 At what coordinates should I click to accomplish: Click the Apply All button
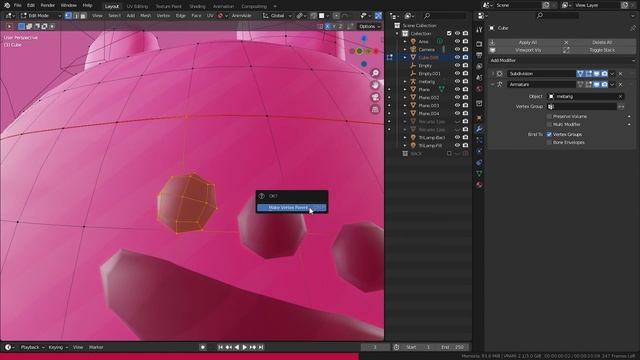point(524,42)
